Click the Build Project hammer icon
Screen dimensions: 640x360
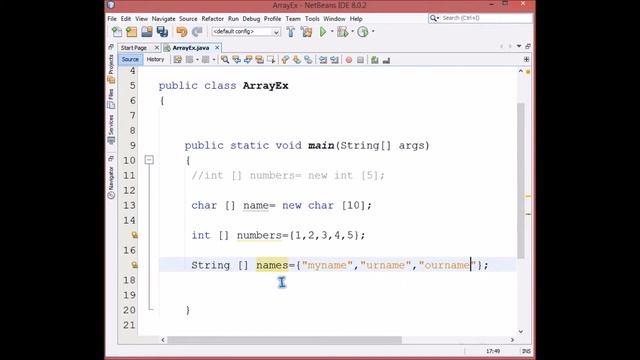[291, 32]
